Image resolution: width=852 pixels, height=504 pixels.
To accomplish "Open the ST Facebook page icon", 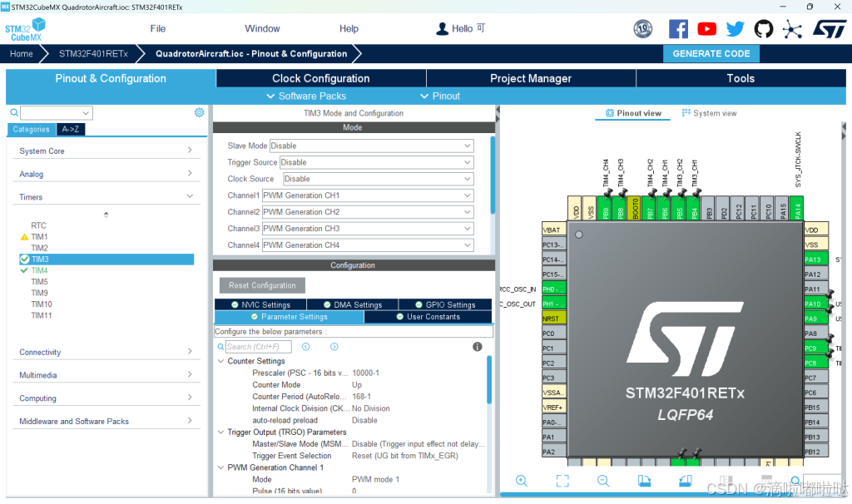I will (678, 29).
